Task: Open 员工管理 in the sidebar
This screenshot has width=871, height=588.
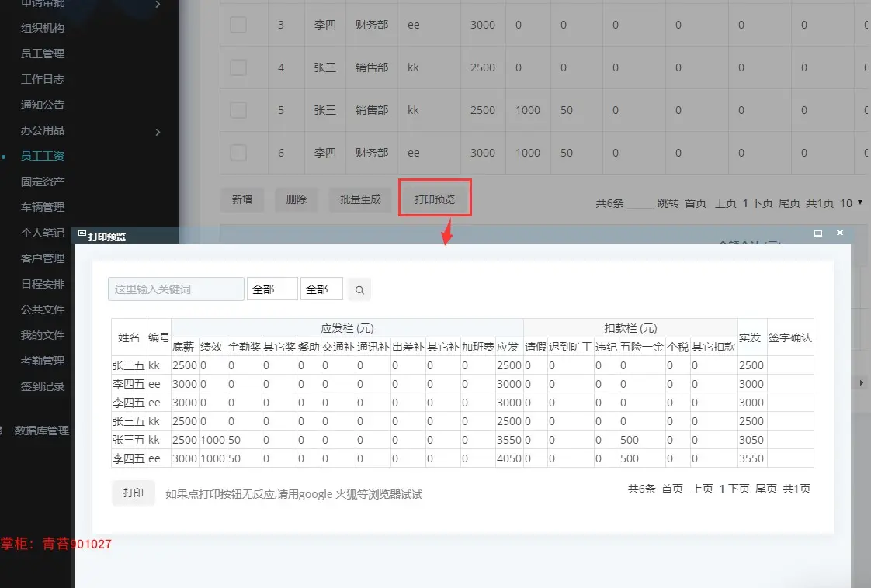Action: coord(43,54)
